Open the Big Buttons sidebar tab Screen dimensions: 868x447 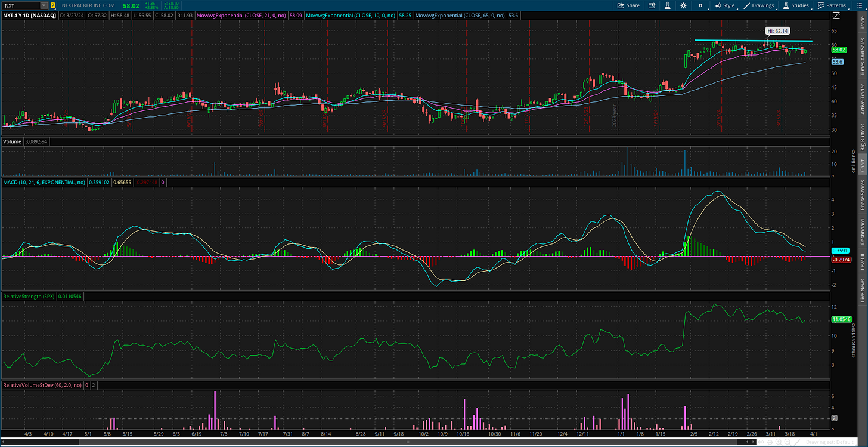click(862, 137)
